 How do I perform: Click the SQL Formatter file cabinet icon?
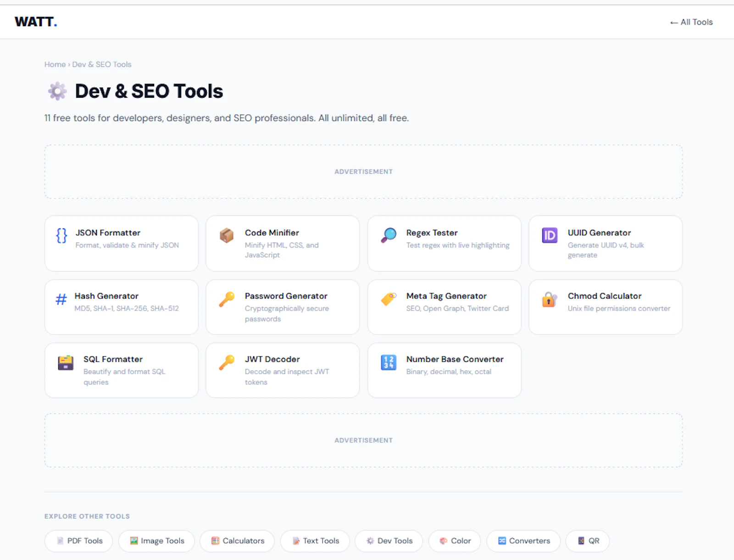[x=66, y=362]
